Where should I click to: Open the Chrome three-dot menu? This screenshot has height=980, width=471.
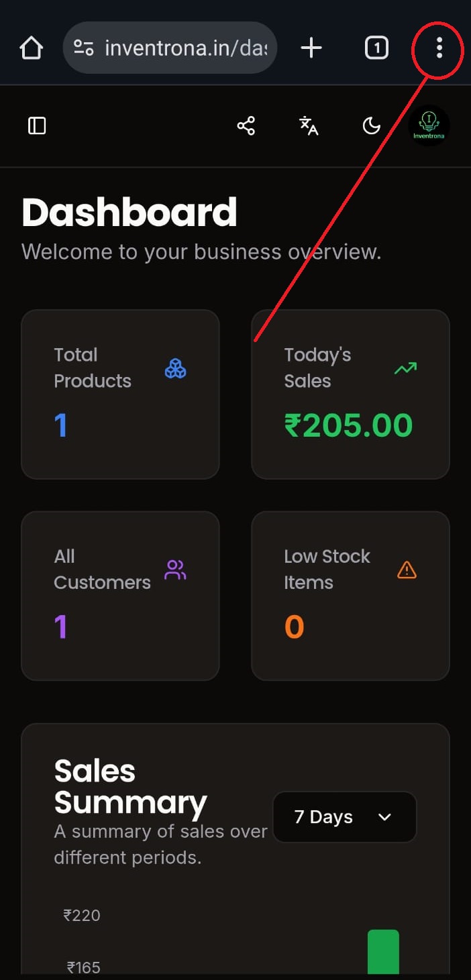tap(438, 48)
